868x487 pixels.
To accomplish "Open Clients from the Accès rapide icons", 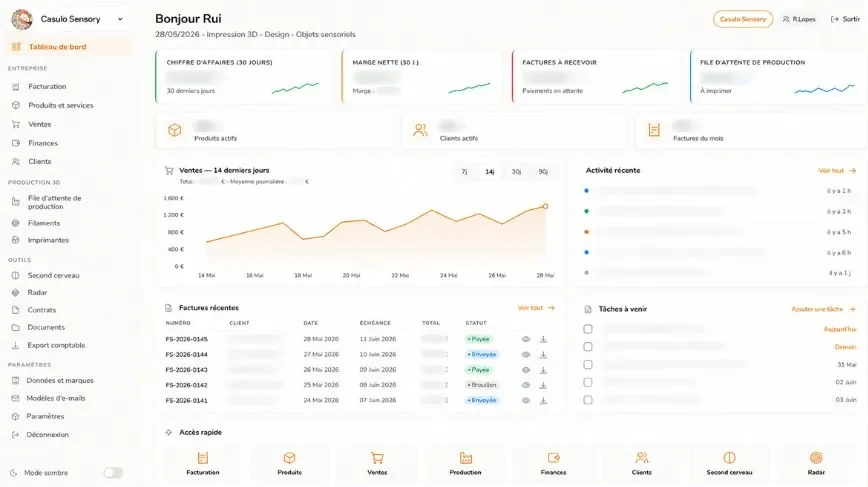I will click(641, 463).
